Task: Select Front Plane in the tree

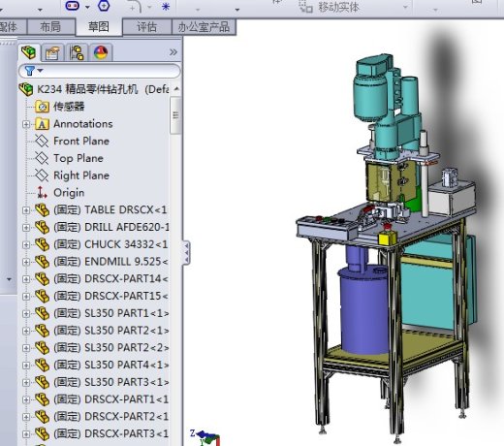Action: click(81, 141)
